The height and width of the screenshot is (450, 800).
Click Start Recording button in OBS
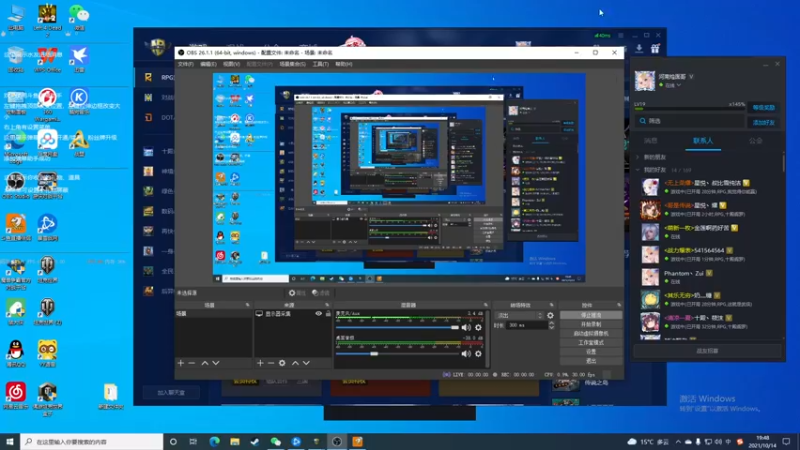591,324
